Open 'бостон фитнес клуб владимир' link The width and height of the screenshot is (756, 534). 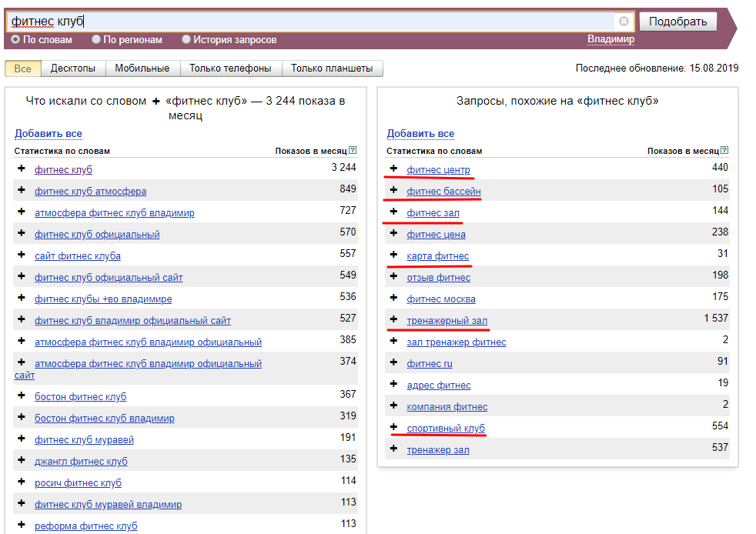(x=105, y=419)
